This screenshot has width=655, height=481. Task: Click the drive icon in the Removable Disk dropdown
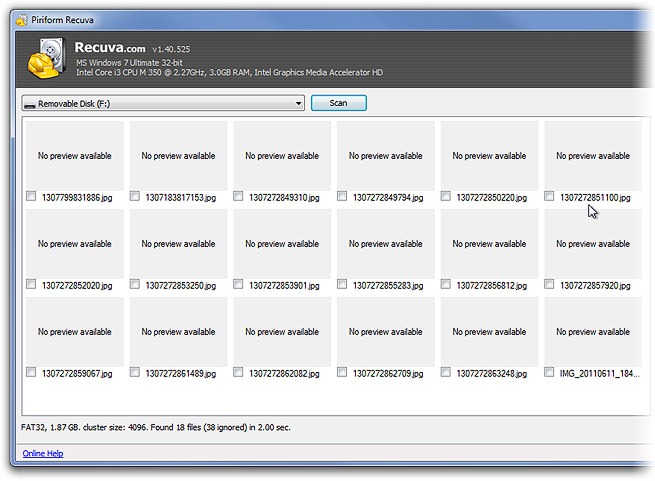(29, 104)
